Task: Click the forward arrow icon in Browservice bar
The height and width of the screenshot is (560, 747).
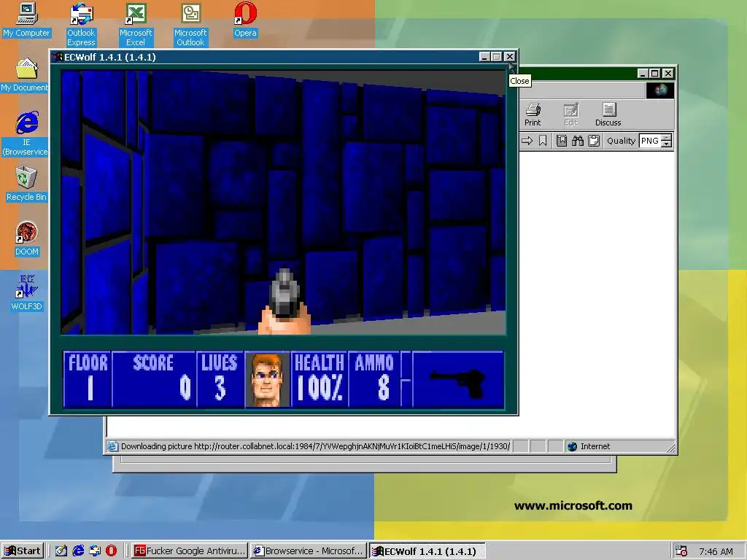Action: click(x=527, y=141)
